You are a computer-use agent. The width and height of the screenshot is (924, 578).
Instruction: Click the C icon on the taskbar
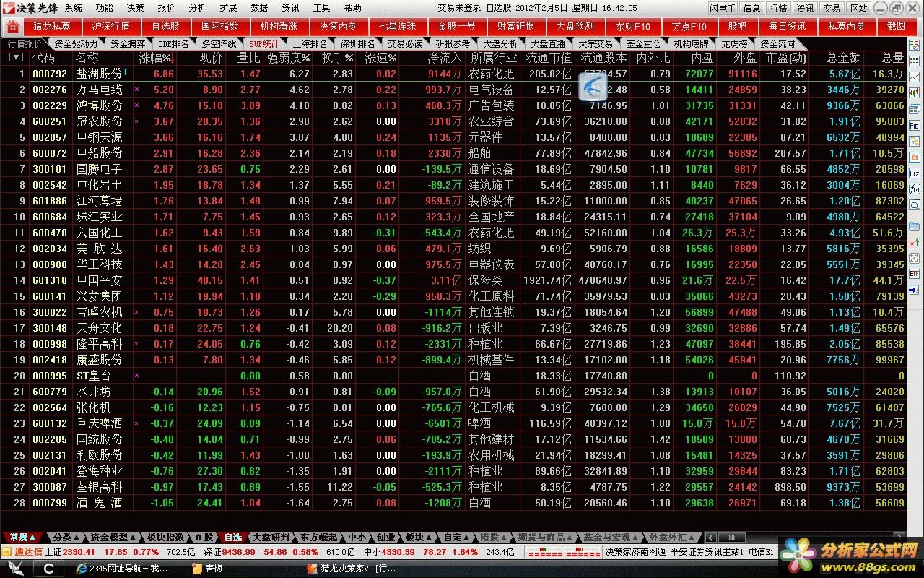click(x=48, y=569)
